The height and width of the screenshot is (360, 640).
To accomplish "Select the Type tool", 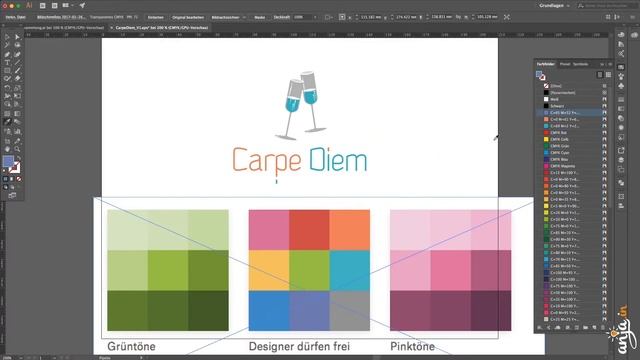I will point(7,63).
